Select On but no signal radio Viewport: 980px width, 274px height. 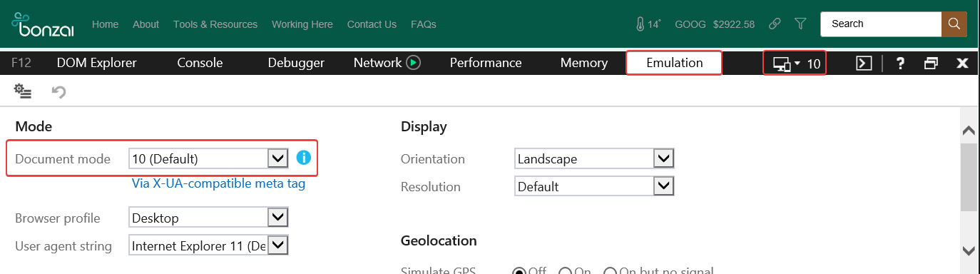pyautogui.click(x=611, y=272)
